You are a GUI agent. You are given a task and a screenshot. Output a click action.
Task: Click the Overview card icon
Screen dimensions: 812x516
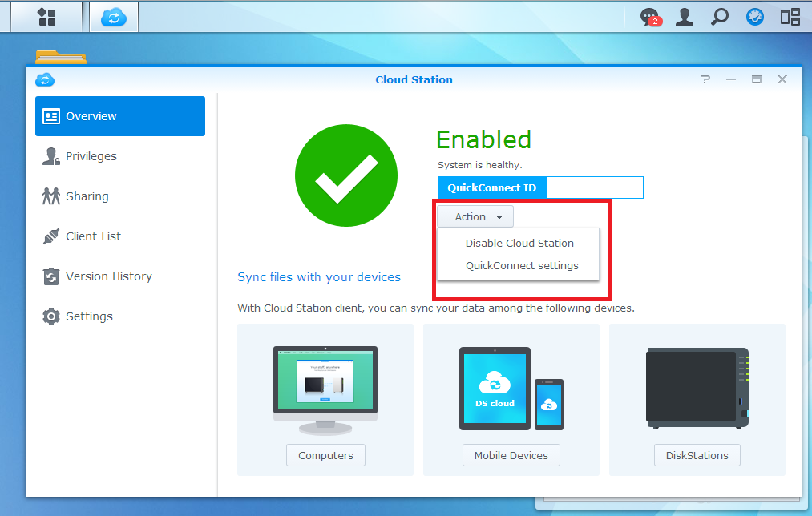50,116
